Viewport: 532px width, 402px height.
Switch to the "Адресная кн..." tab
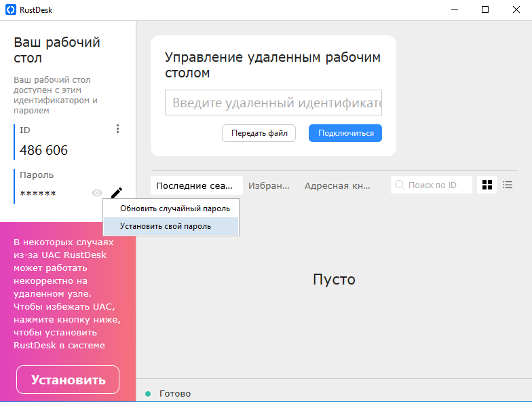tap(337, 185)
